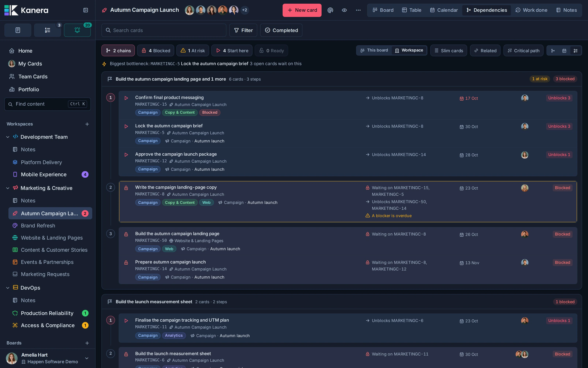Toggle the Completed cards filter

[281, 30]
